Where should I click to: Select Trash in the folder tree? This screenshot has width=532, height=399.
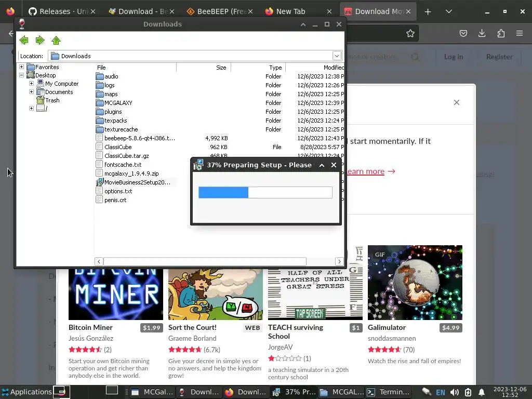(52, 100)
